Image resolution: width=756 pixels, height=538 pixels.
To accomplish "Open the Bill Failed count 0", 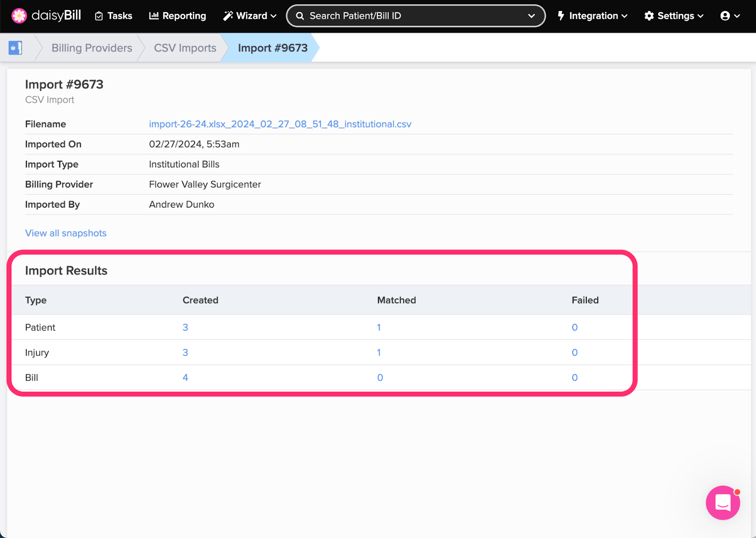I will coord(575,377).
